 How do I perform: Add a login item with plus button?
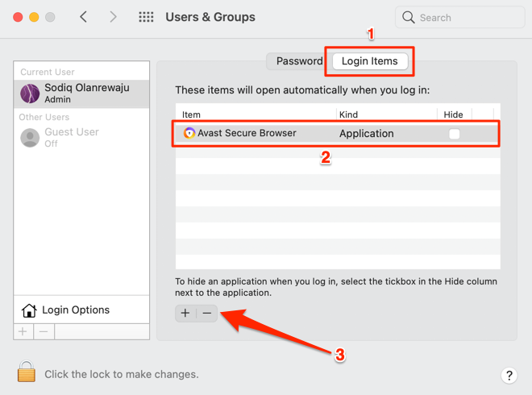tap(185, 313)
